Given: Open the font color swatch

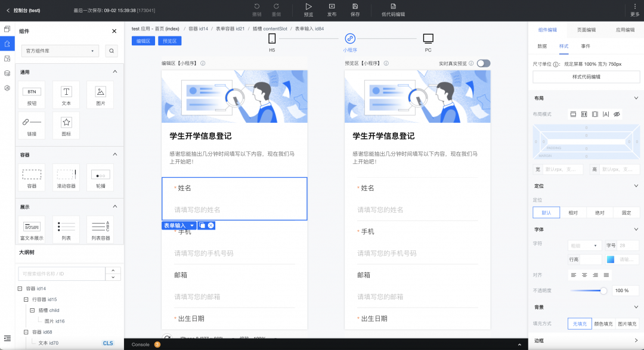Looking at the screenshot, I should (611, 259).
